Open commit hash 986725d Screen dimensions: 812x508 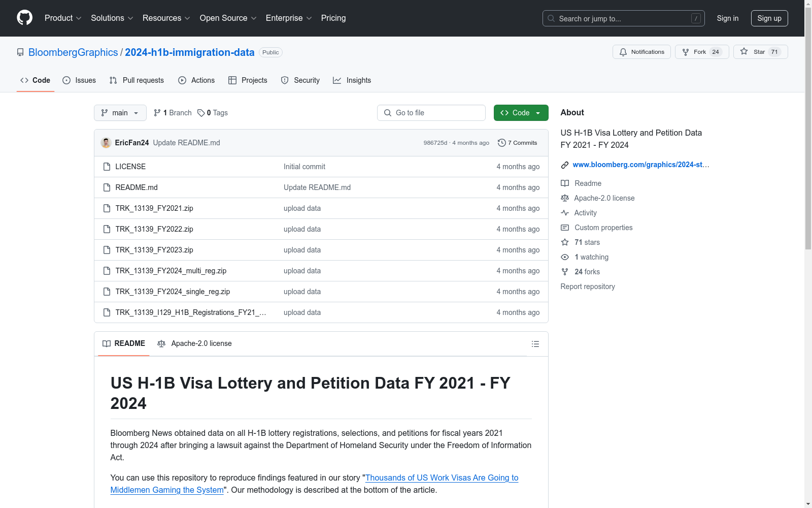click(x=435, y=143)
